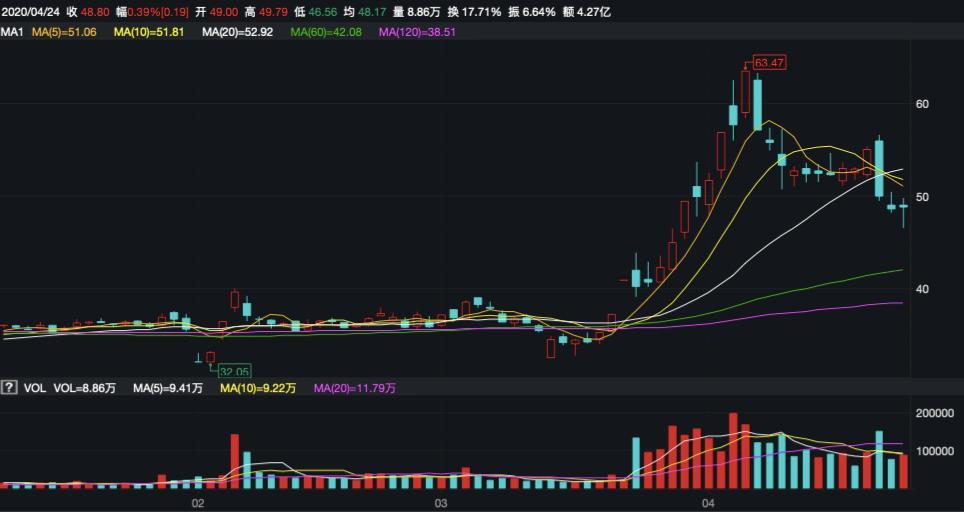Select the volume MA(20)=11.79万 label
The image size is (964, 512).
[x=355, y=387]
